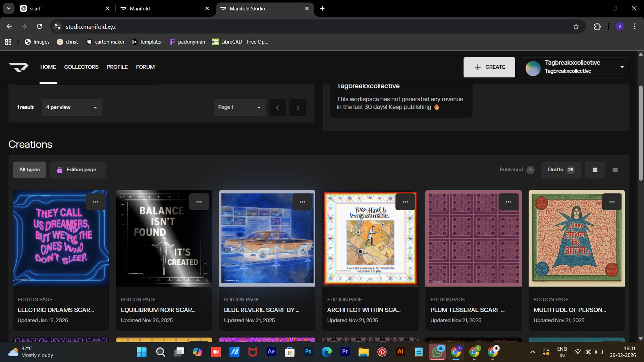The height and width of the screenshot is (362, 644).
Task: Go to next results page arrow
Action: pyautogui.click(x=298, y=108)
